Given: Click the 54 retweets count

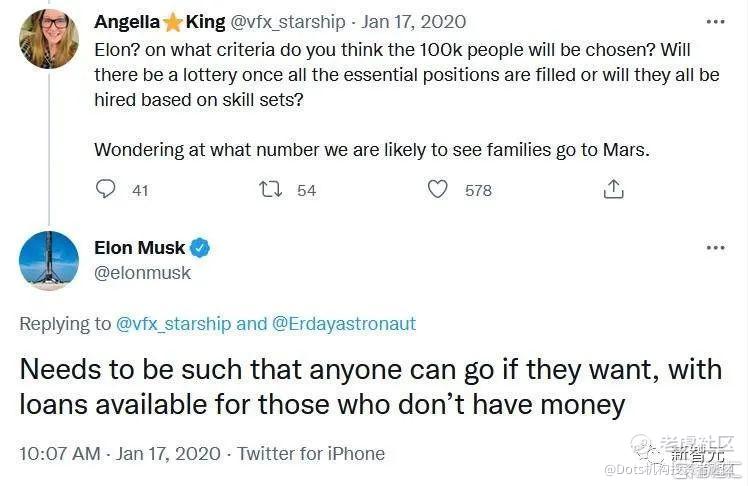Looking at the screenshot, I should [306, 190].
